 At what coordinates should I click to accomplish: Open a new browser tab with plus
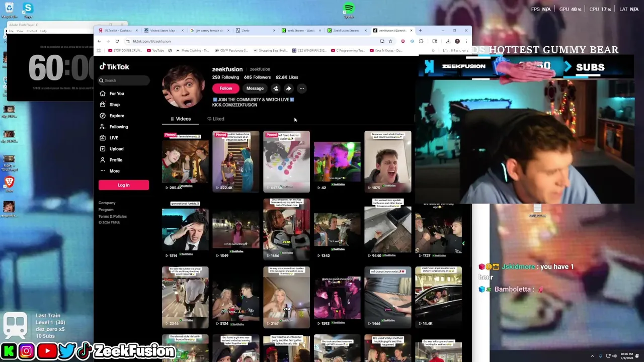click(x=420, y=31)
